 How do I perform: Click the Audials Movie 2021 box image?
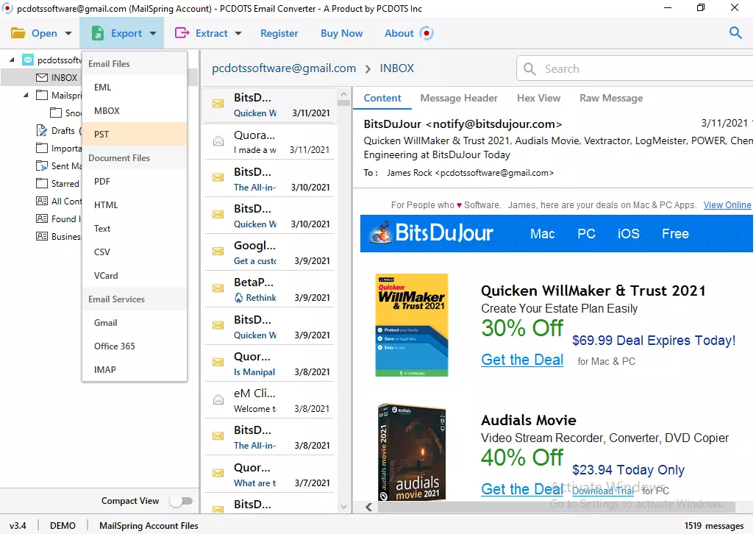pyautogui.click(x=412, y=452)
